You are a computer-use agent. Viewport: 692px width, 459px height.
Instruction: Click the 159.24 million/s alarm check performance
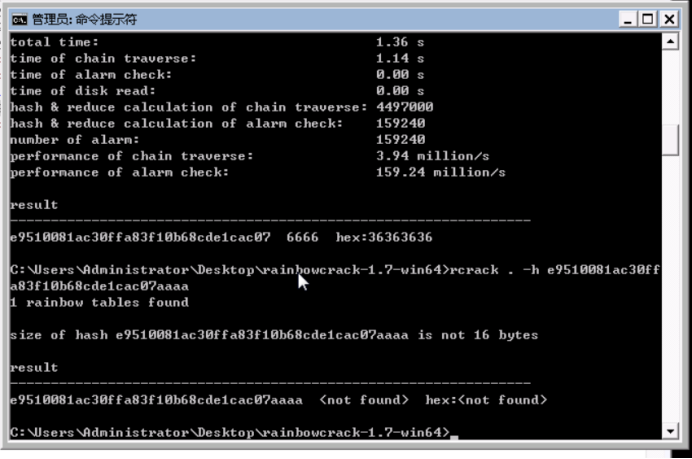440,172
